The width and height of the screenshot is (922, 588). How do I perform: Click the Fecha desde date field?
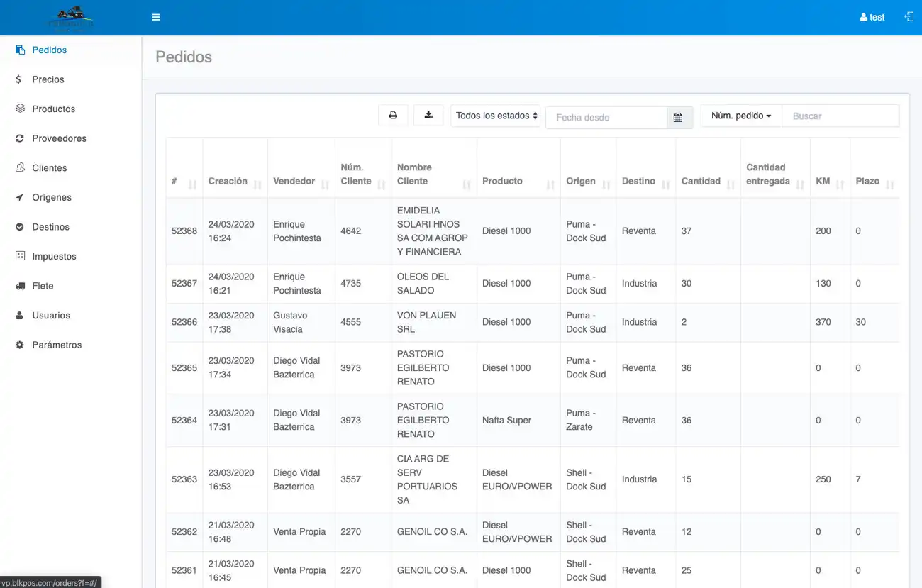point(606,117)
